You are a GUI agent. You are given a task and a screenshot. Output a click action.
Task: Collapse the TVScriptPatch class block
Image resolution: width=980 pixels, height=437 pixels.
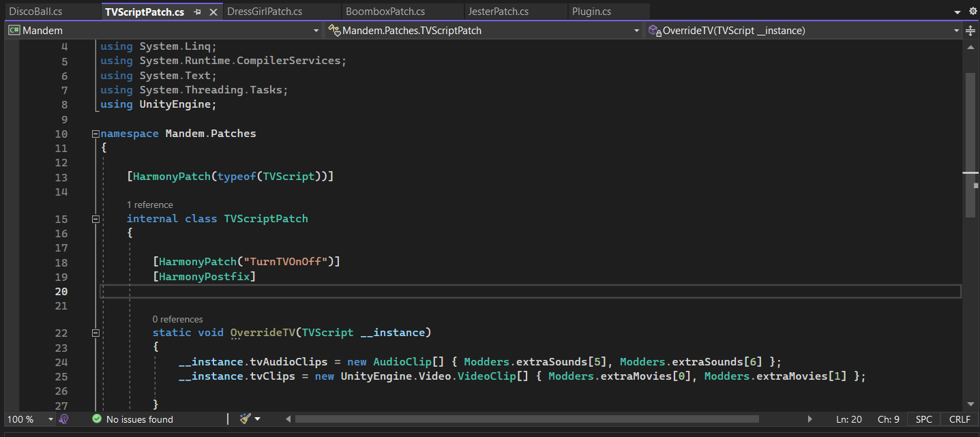tap(95, 219)
